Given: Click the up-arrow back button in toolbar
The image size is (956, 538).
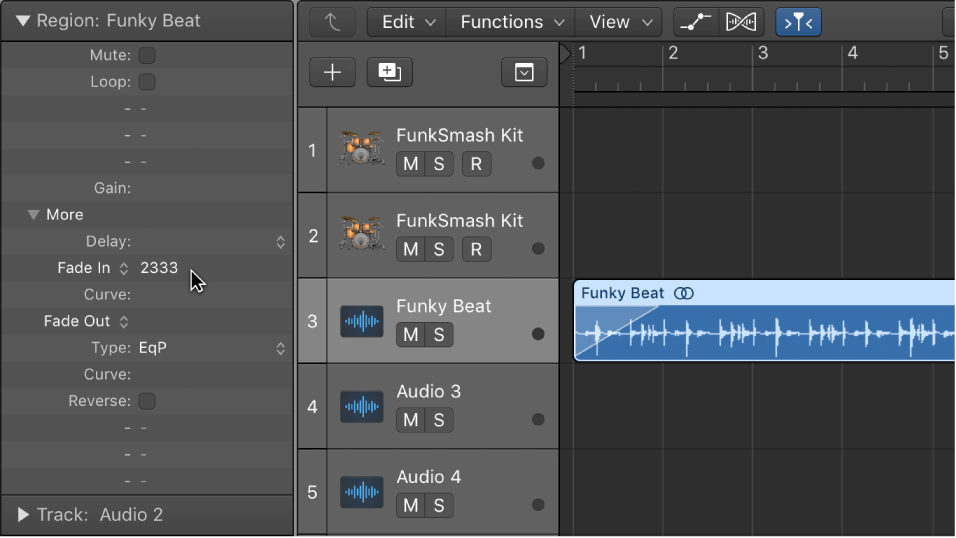Looking at the screenshot, I should point(332,22).
